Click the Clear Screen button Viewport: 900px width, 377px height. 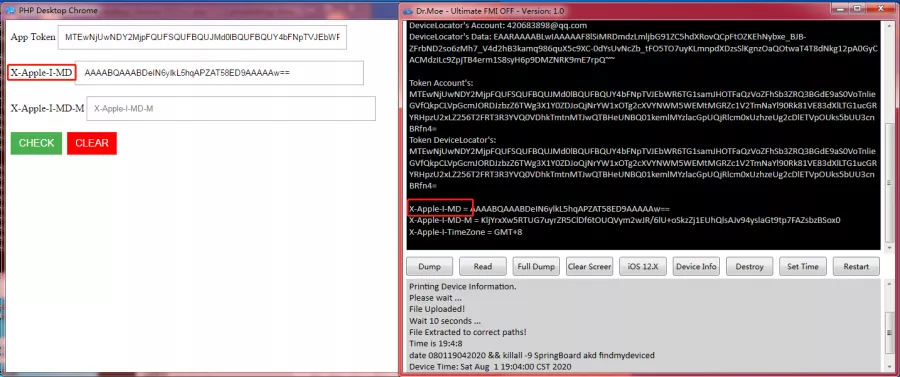pos(589,266)
